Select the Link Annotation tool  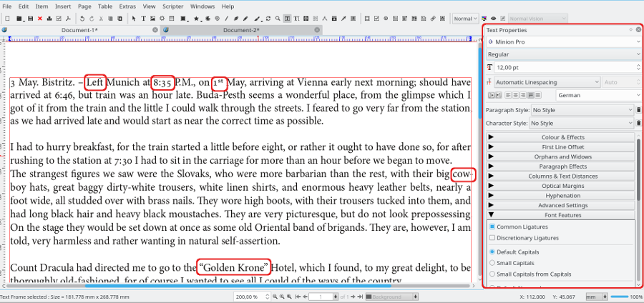coord(433,19)
